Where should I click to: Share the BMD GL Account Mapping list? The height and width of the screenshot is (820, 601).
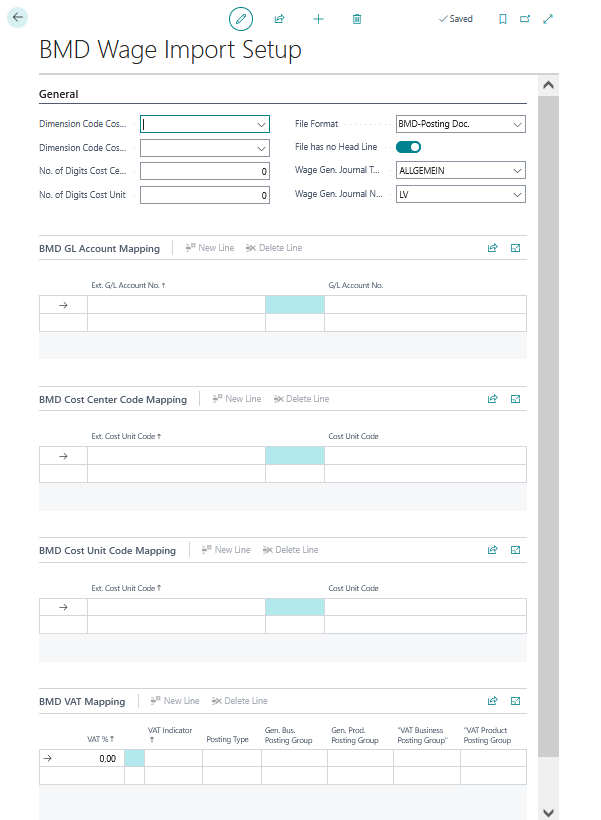[x=492, y=248]
